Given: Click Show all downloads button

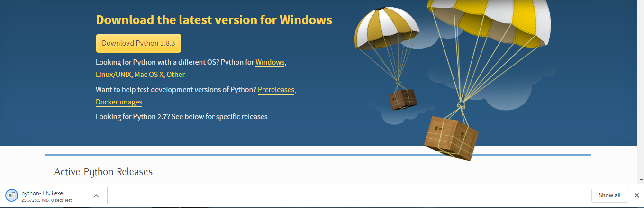Looking at the screenshot, I should [610, 195].
